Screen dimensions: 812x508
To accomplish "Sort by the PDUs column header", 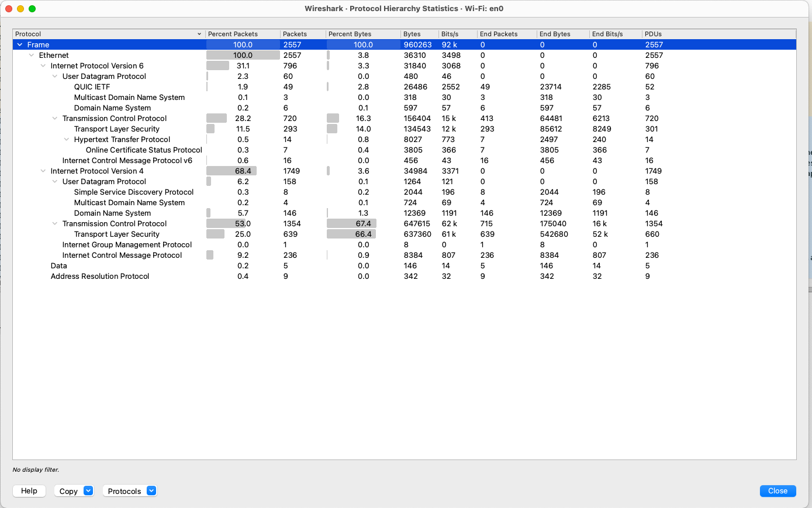I will pos(719,34).
